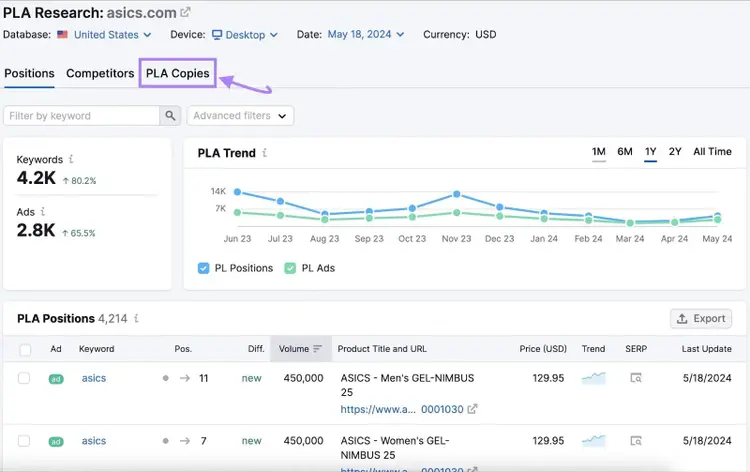Switch to the Competitors tab
Screen dimensions: 750x472
tap(100, 74)
